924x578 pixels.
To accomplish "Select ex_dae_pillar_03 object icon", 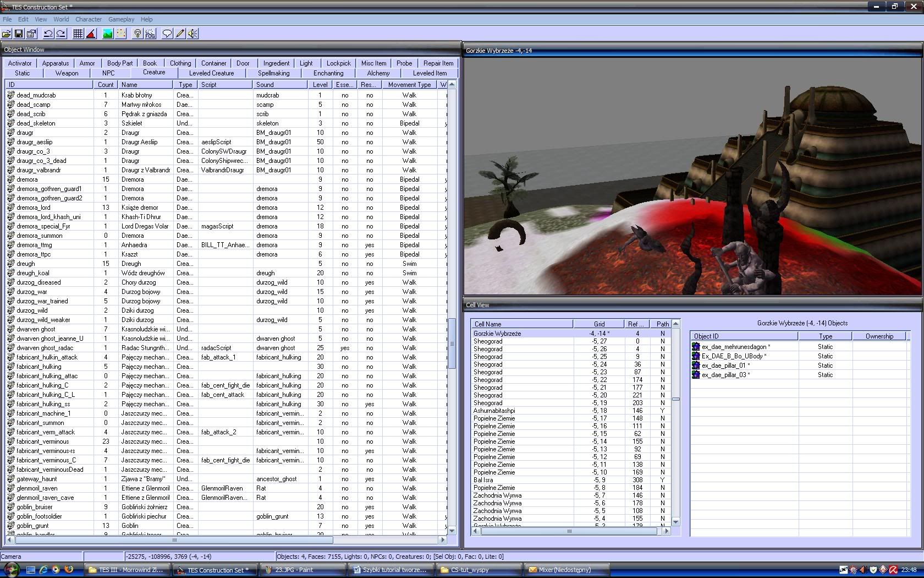I will pyautogui.click(x=696, y=375).
